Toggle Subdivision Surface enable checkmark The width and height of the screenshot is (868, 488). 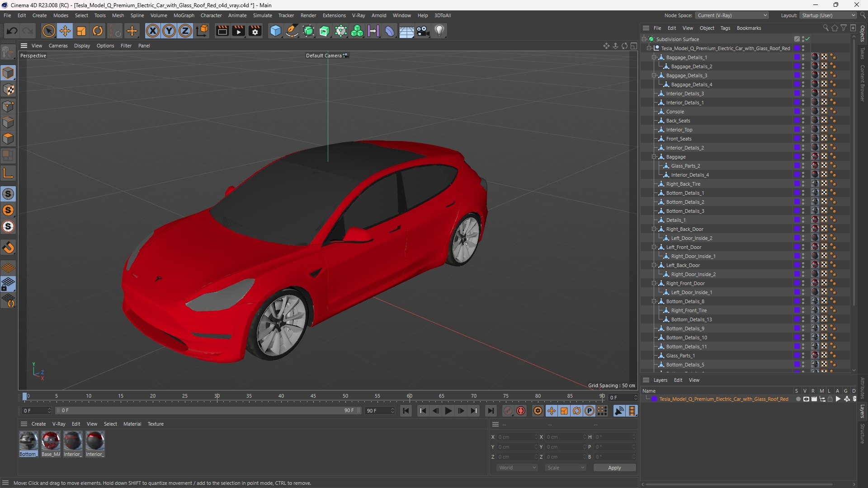807,39
